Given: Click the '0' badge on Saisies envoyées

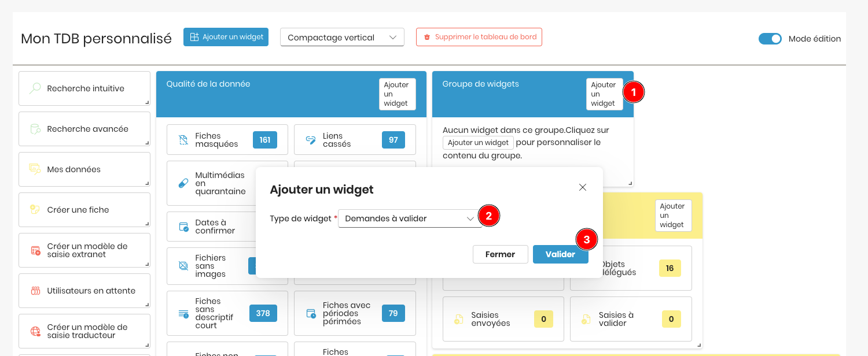Looking at the screenshot, I should pyautogui.click(x=543, y=319).
